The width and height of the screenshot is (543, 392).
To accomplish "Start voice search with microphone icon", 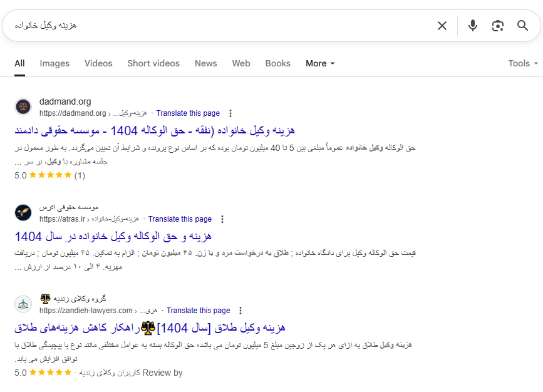I will (473, 26).
